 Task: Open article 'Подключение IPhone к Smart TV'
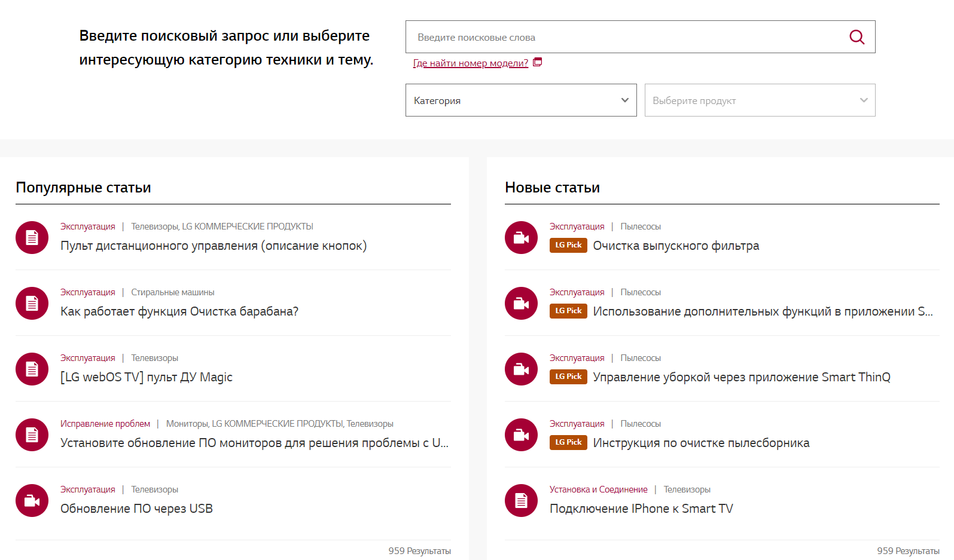tap(641, 509)
